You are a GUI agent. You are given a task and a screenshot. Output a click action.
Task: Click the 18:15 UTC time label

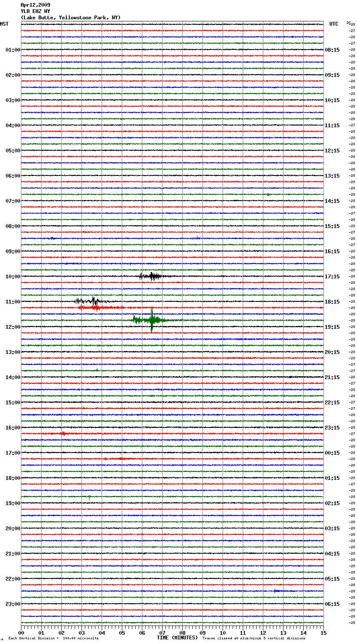point(332,302)
